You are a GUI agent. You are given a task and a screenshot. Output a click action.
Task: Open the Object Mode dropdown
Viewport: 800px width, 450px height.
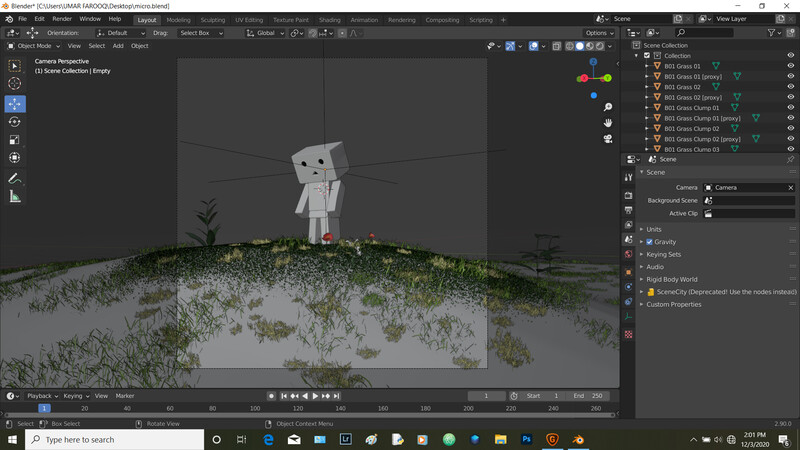tap(34, 45)
